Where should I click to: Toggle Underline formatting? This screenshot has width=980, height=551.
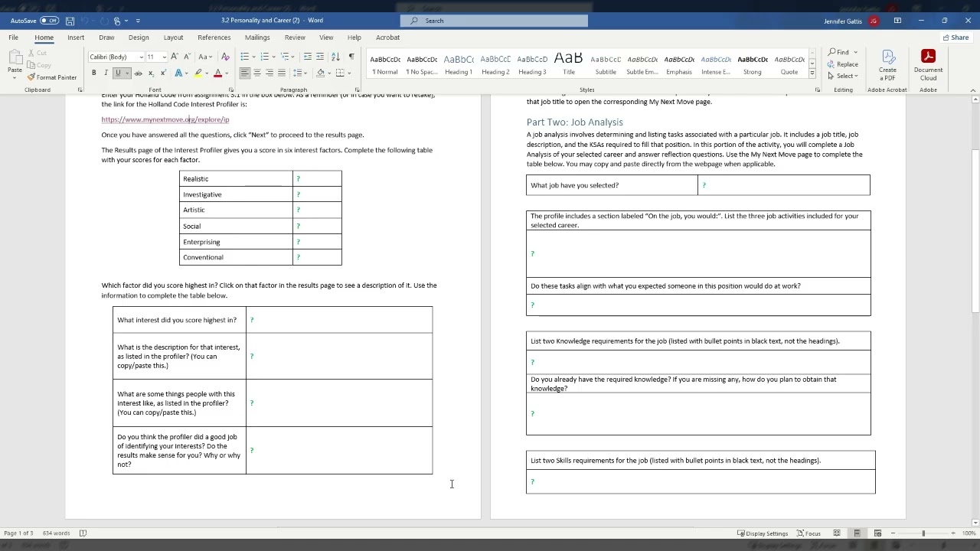point(118,73)
